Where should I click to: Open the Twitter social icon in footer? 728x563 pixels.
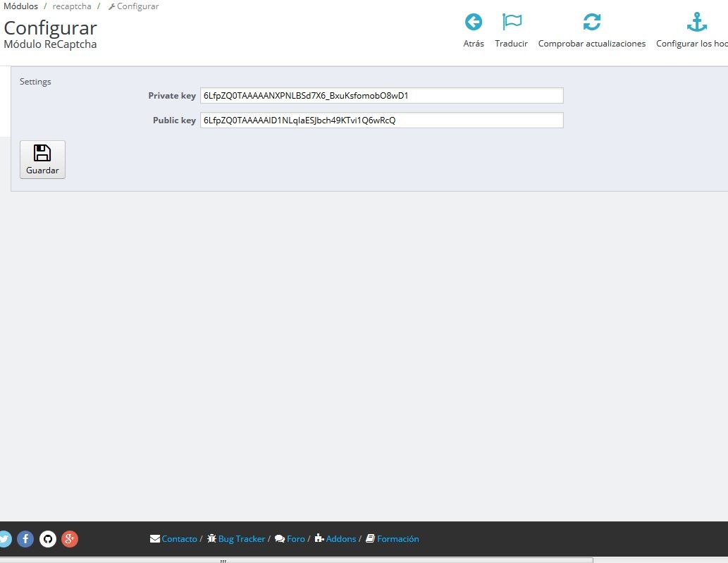4,538
